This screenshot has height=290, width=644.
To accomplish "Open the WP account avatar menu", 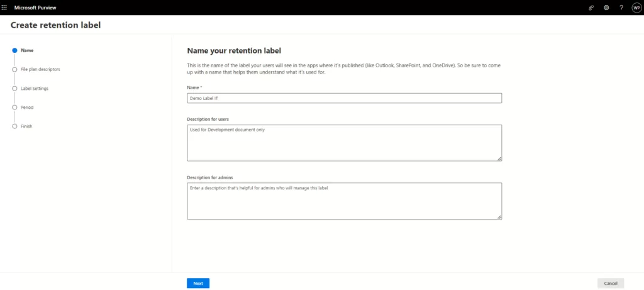I will (636, 8).
